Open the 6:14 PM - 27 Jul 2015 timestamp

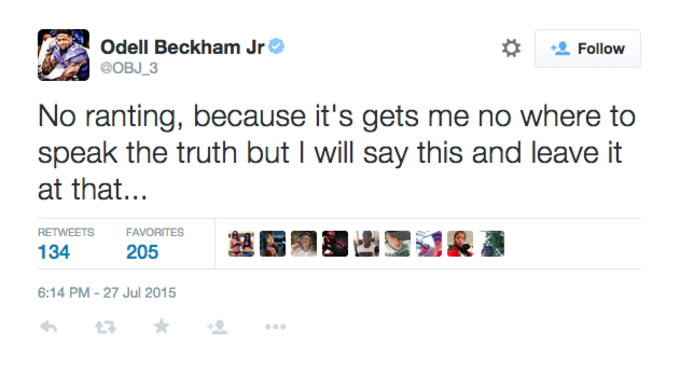(107, 293)
